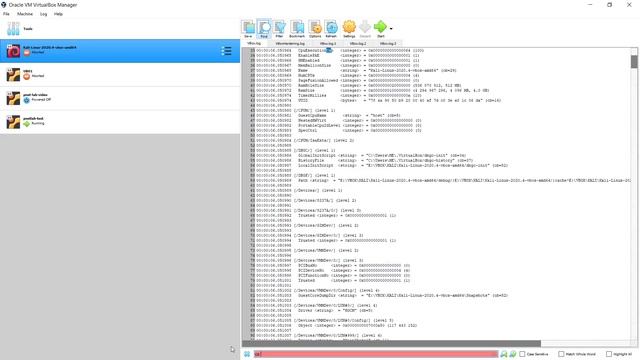The height and width of the screenshot is (360, 640).
Task: Open the File menu
Action: [x=6, y=14]
